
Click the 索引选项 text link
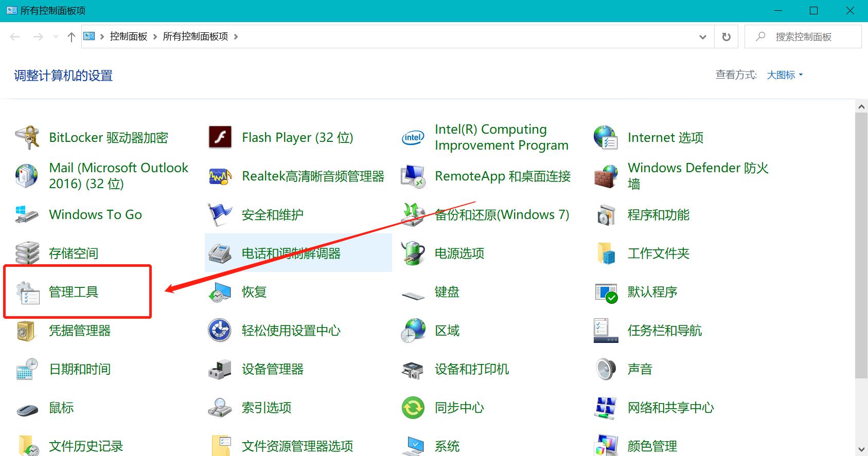(267, 408)
